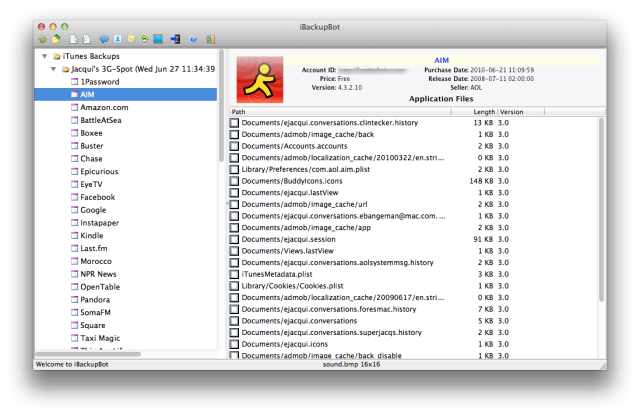This screenshot has height=416, width=640.
Task: Select SomaFM in the backup tree
Action: (x=95, y=312)
